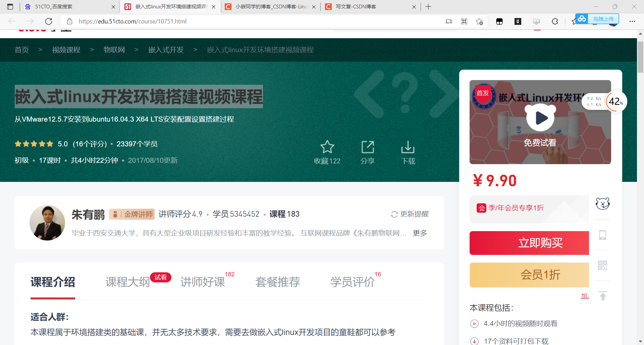Open the 季/年会员专享1折 banner
The width and height of the screenshot is (644, 345).
point(529,209)
